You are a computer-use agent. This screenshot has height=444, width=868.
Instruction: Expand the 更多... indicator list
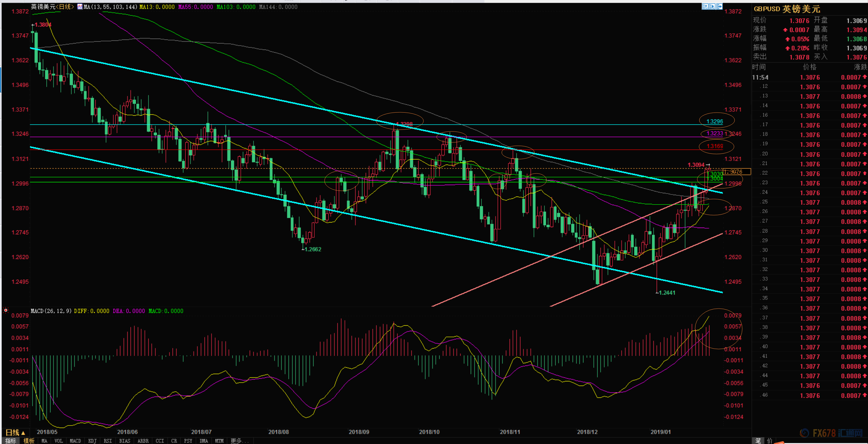(x=240, y=441)
